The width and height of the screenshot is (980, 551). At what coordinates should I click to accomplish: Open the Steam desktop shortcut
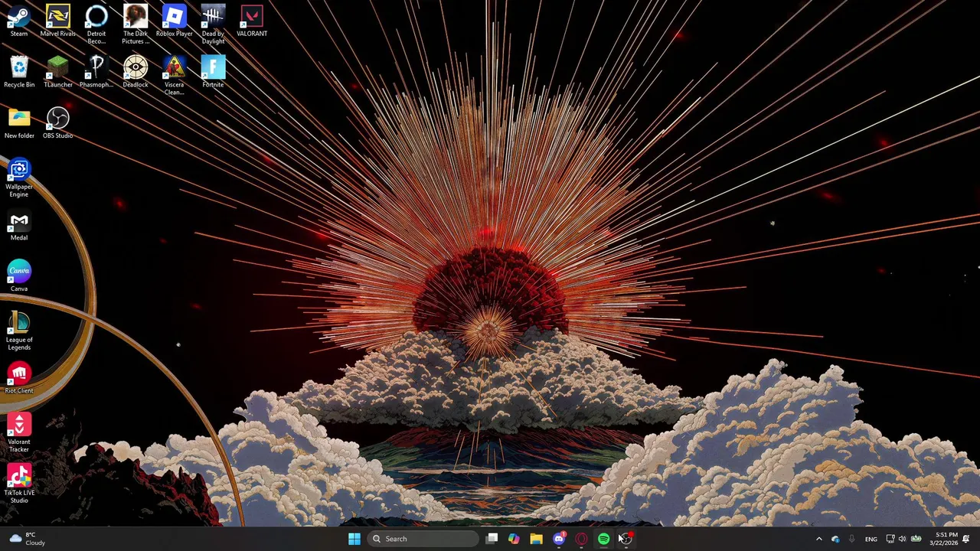click(18, 21)
